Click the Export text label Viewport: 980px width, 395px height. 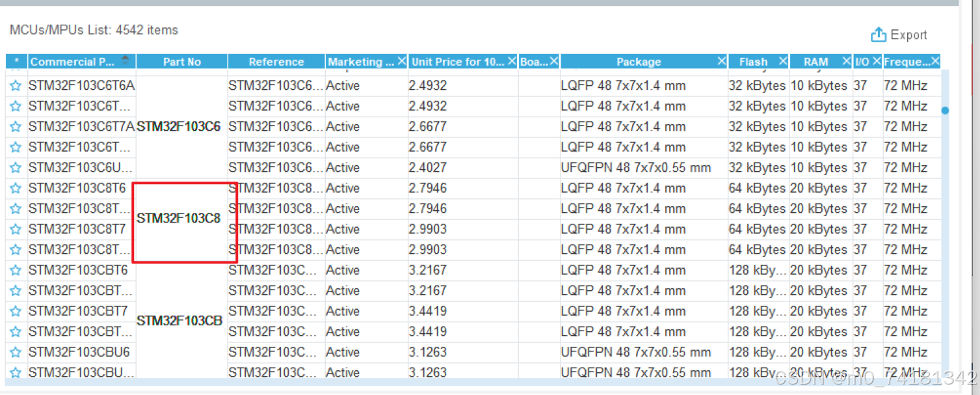click(908, 35)
